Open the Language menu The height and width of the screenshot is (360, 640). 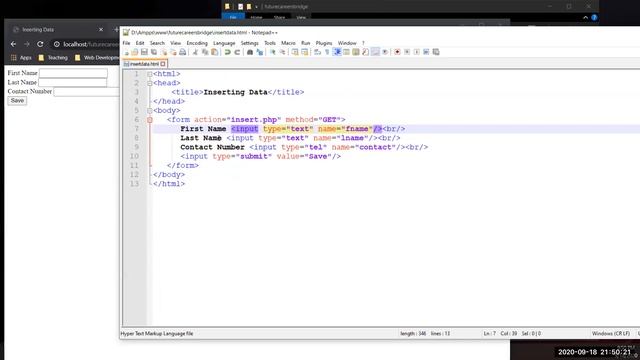(224, 43)
